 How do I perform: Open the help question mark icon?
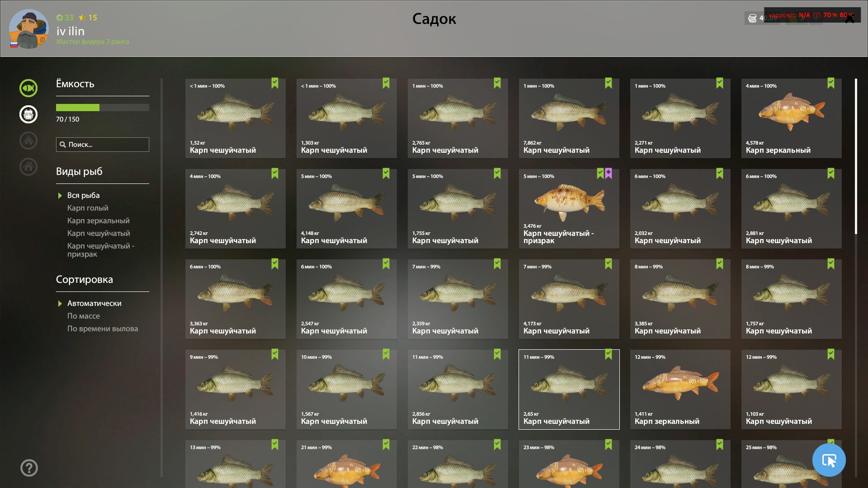[x=29, y=468]
